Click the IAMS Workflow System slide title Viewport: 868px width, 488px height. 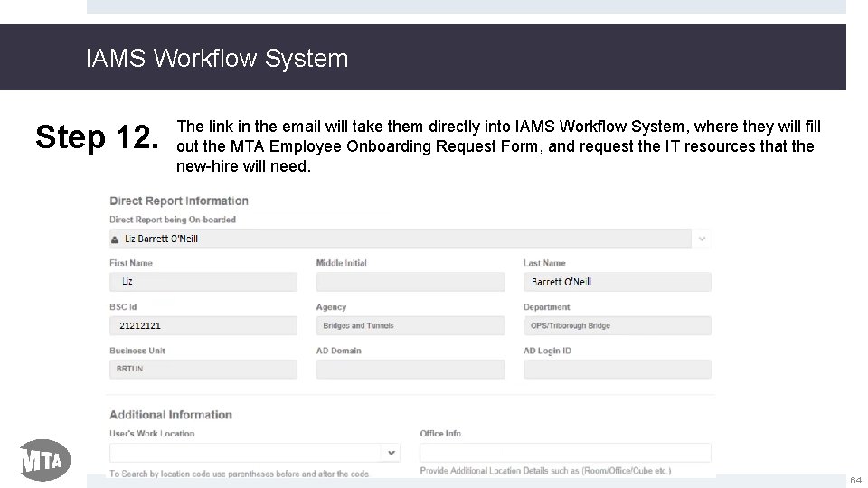click(x=217, y=58)
